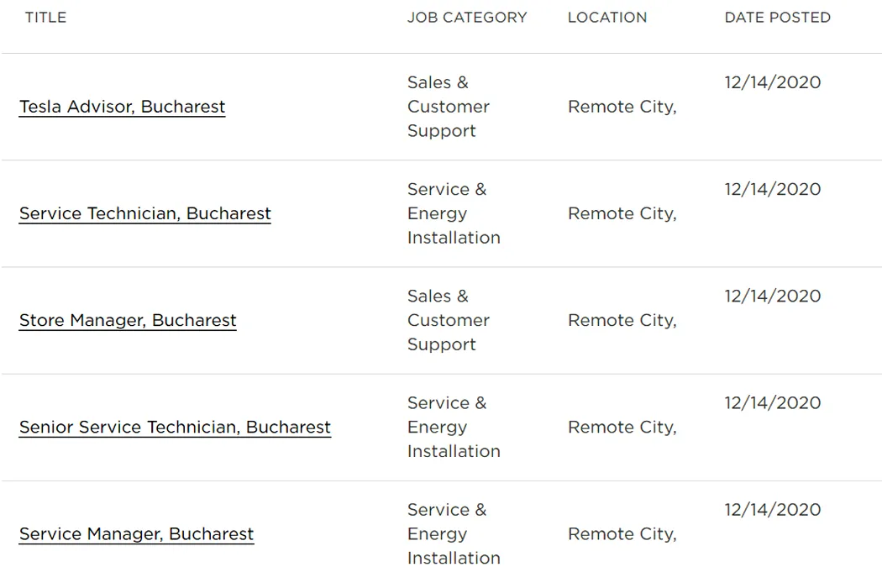Sort by the TITLE column header
Screen dimensions: 882x588
click(45, 18)
